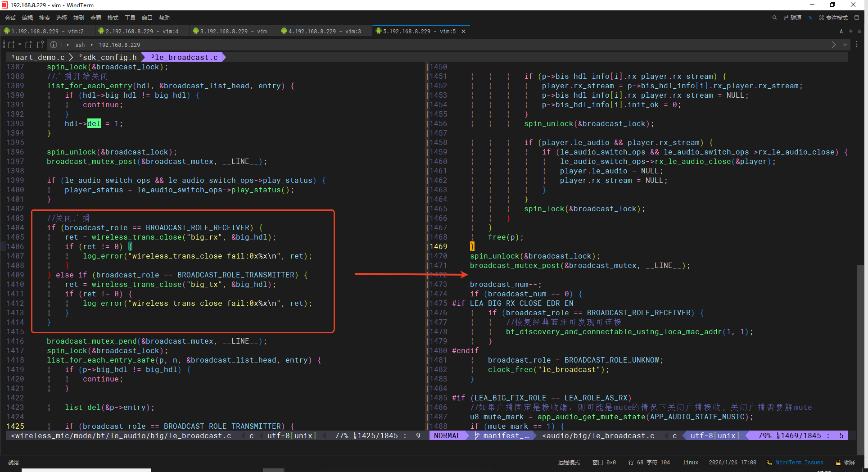
Task: Expand the arrow before 192.168.8.229 in the address bar
Action: tap(92, 45)
